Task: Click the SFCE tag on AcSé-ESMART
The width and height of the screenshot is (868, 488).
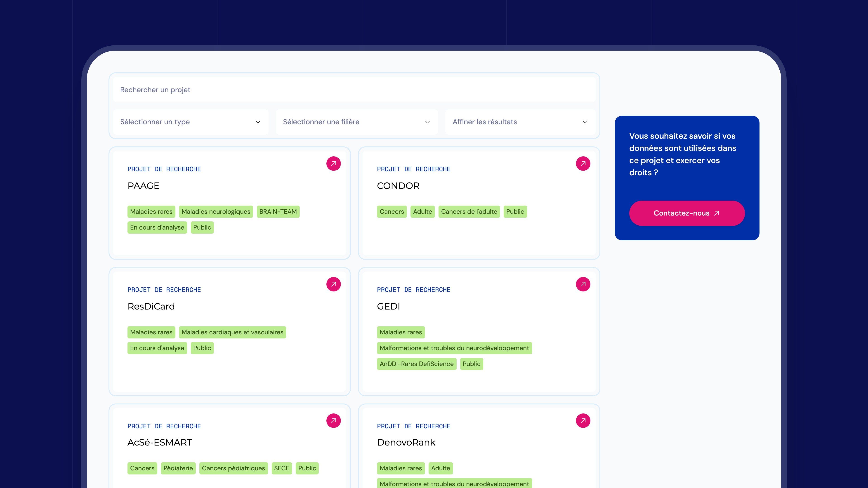Action: pos(281,468)
